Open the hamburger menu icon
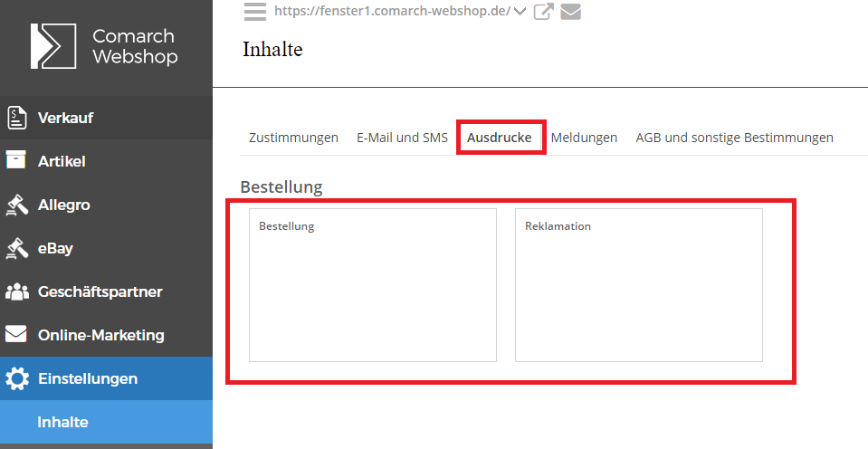868x449 pixels. click(255, 11)
